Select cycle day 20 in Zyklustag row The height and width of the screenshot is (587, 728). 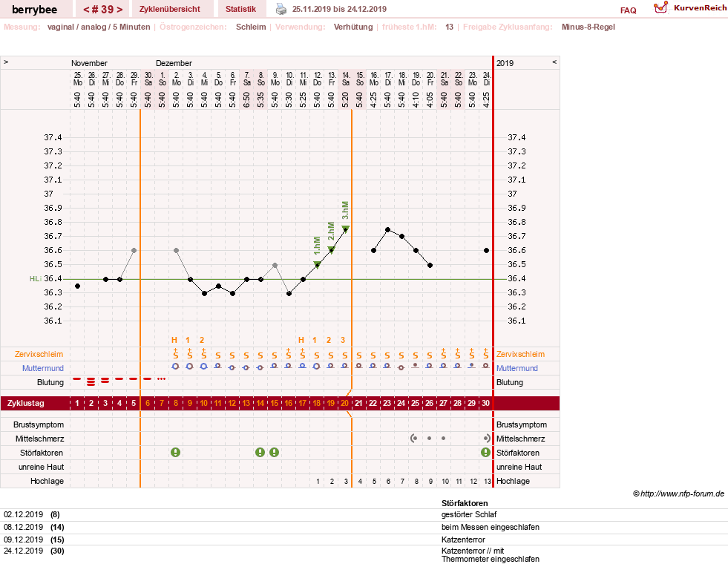[344, 403]
